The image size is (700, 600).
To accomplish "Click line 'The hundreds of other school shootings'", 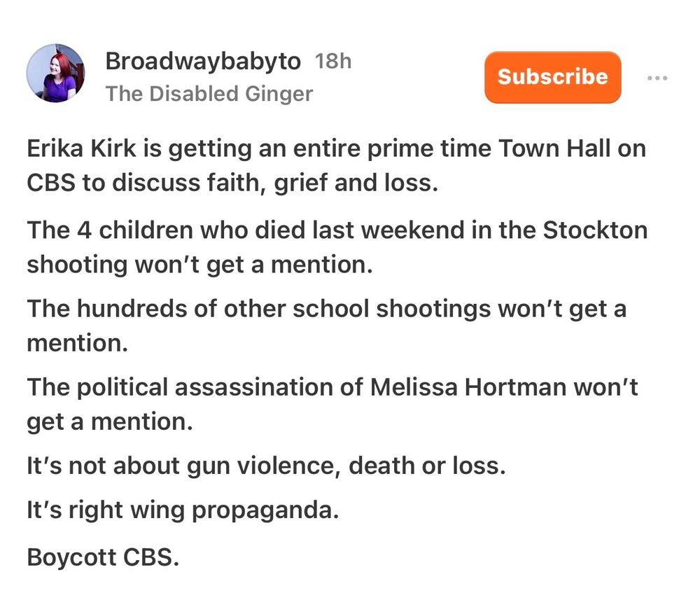I will coord(325,309).
